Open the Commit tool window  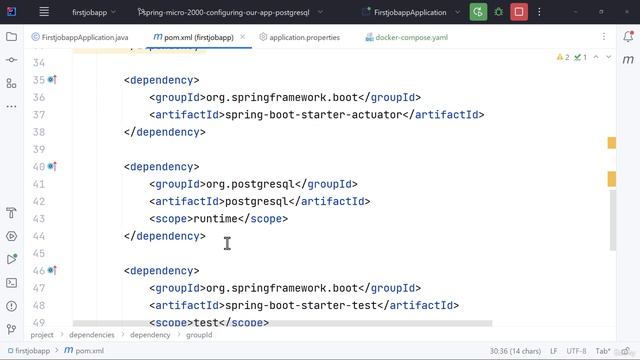11,60
